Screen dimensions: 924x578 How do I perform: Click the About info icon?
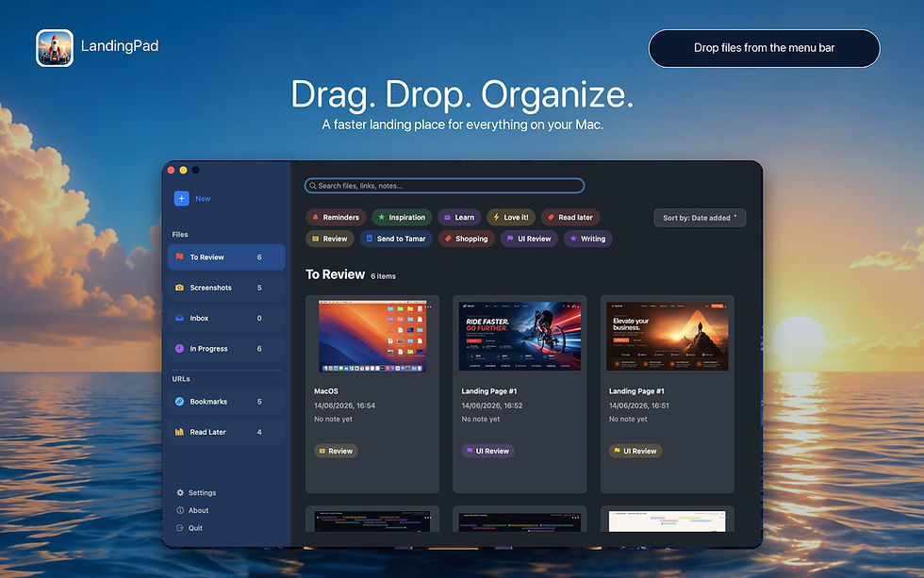pyautogui.click(x=180, y=510)
